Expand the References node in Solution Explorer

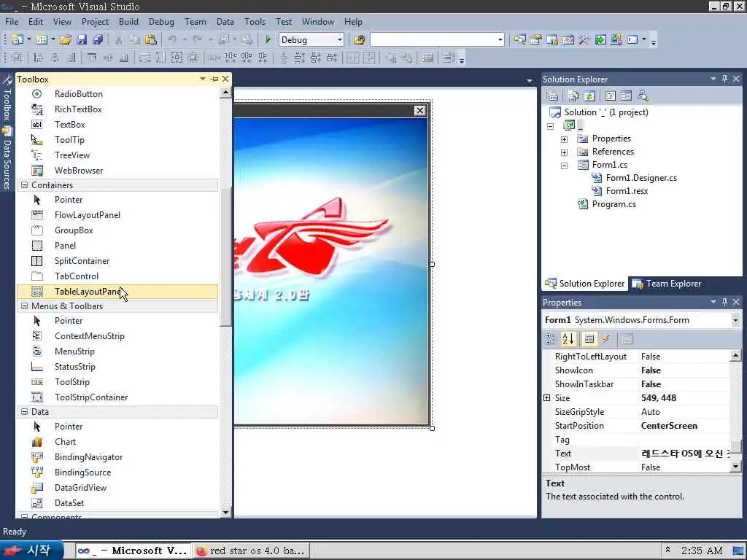(564, 152)
